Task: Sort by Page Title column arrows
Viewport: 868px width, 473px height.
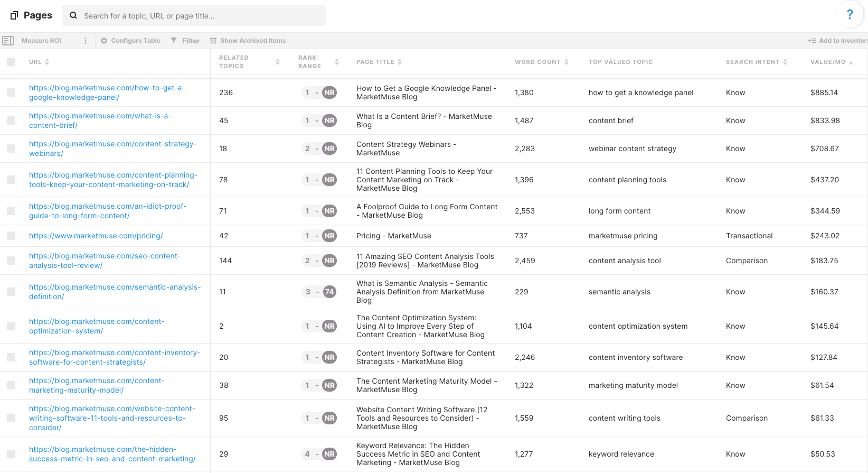Action: (400, 62)
